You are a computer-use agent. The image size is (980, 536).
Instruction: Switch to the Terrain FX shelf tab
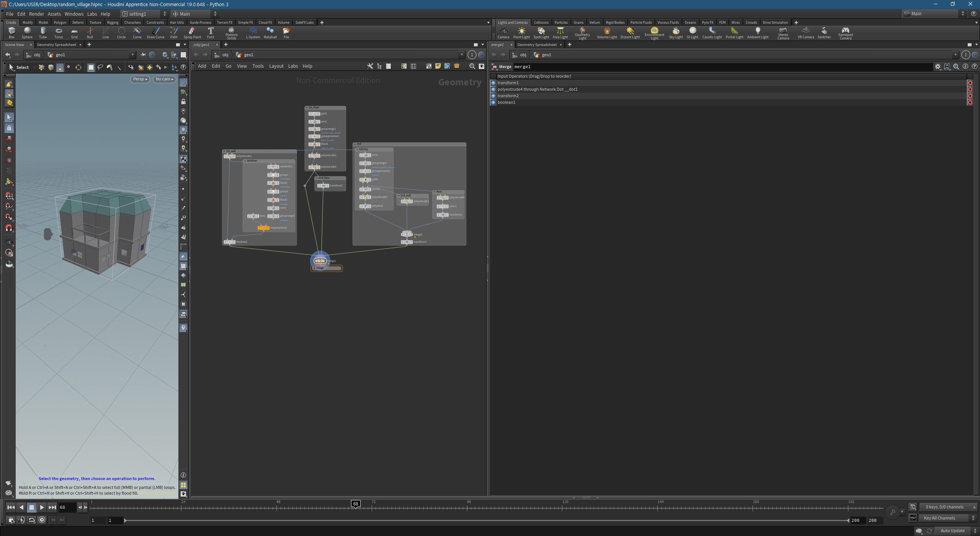click(x=224, y=22)
